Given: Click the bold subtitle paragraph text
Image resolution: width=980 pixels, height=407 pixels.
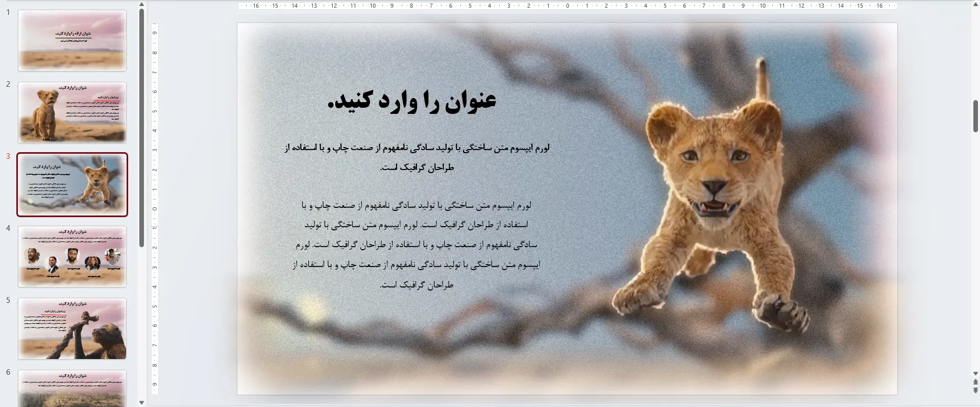Looking at the screenshot, I should tap(416, 157).
